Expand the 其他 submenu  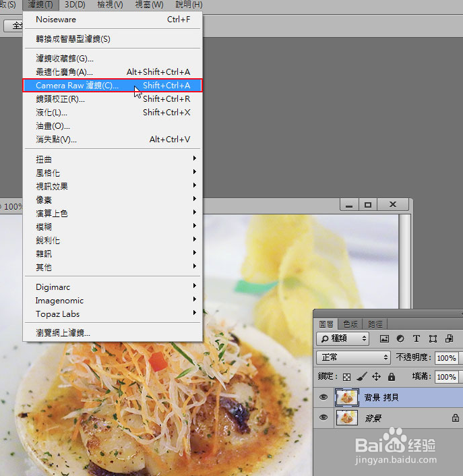(x=113, y=267)
